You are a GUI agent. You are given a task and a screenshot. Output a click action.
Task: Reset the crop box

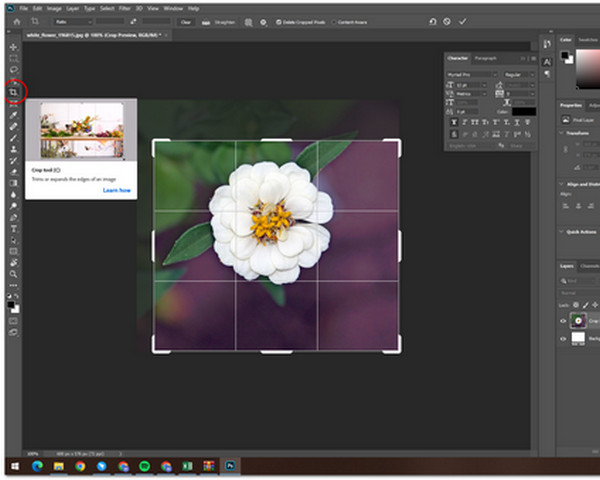click(433, 22)
